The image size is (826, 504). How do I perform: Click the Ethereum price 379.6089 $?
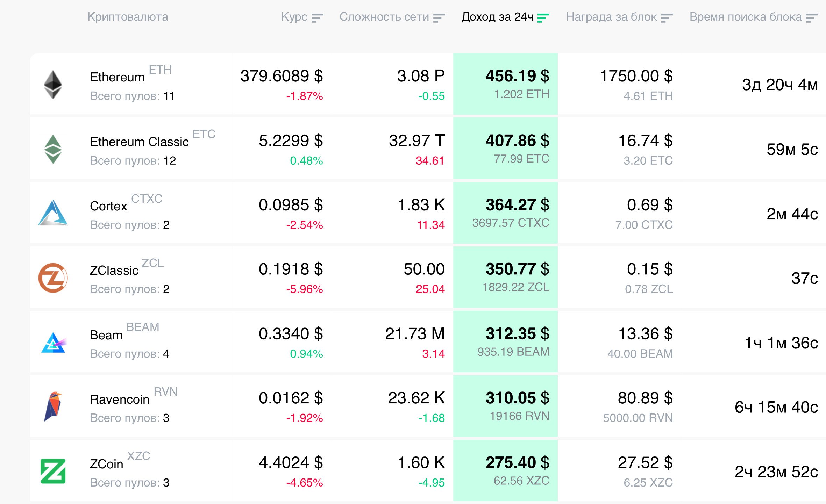(282, 76)
